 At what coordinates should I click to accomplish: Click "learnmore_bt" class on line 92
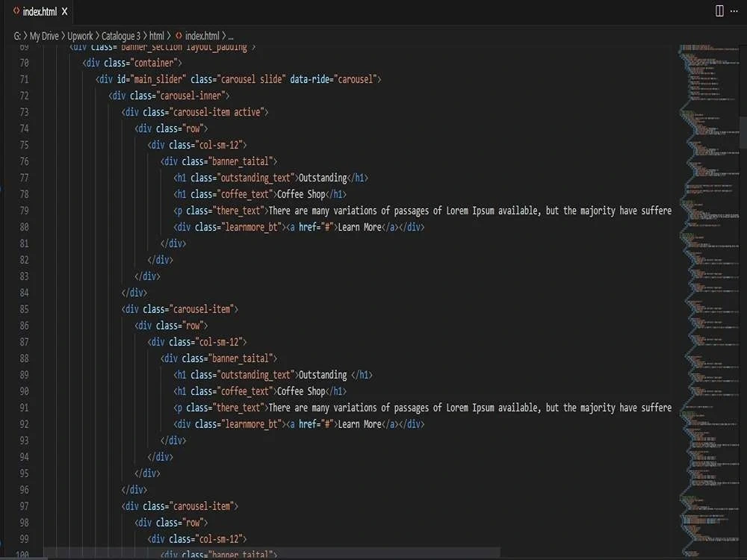pos(252,424)
